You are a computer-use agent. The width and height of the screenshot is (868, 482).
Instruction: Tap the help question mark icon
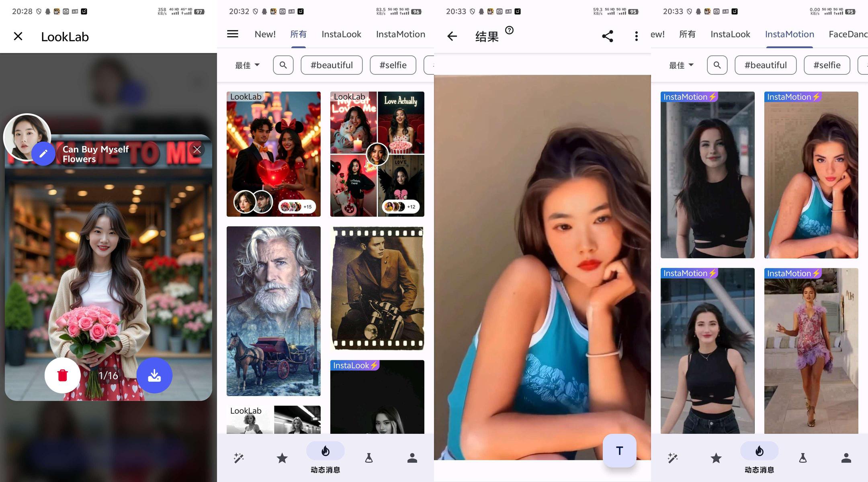(509, 30)
